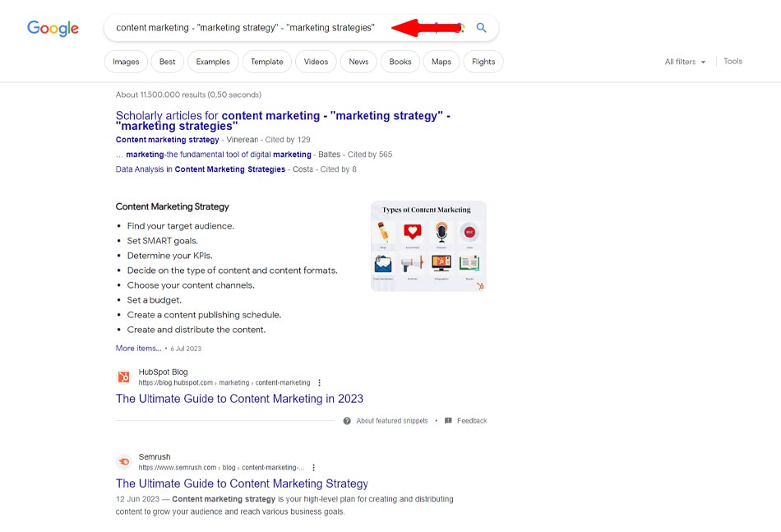781x532 pixels.
Task: Click 'Create a content publishing schedule.' bullet
Action: click(204, 315)
